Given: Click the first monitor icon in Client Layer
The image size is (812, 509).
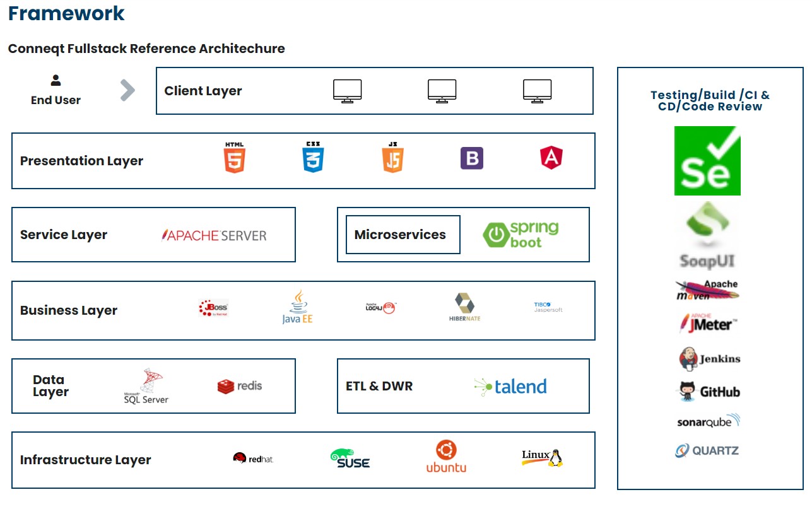Looking at the screenshot, I should pos(348,91).
